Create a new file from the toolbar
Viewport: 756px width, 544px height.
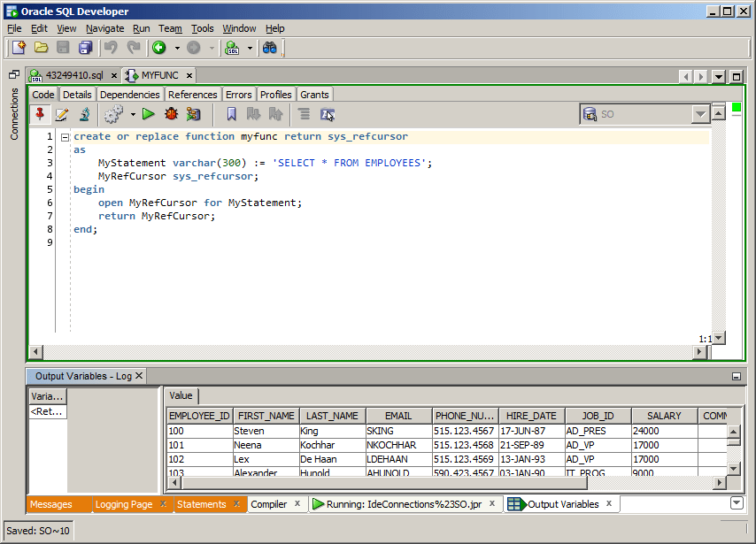[19, 47]
